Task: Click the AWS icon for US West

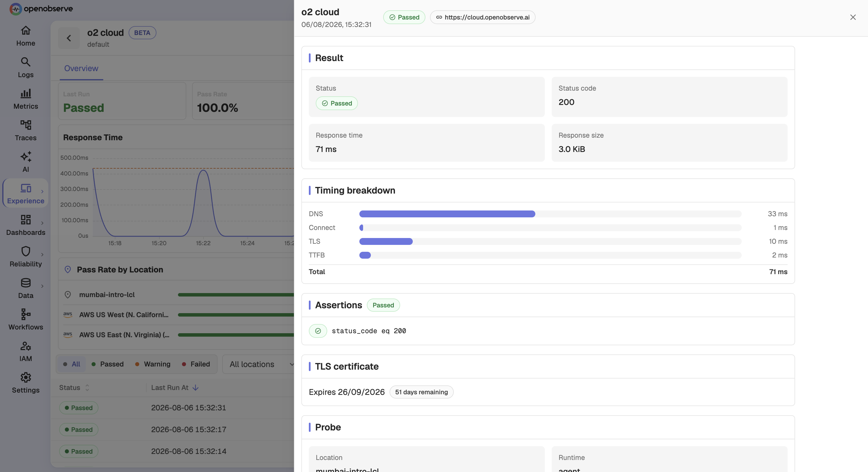Action: 68,315
